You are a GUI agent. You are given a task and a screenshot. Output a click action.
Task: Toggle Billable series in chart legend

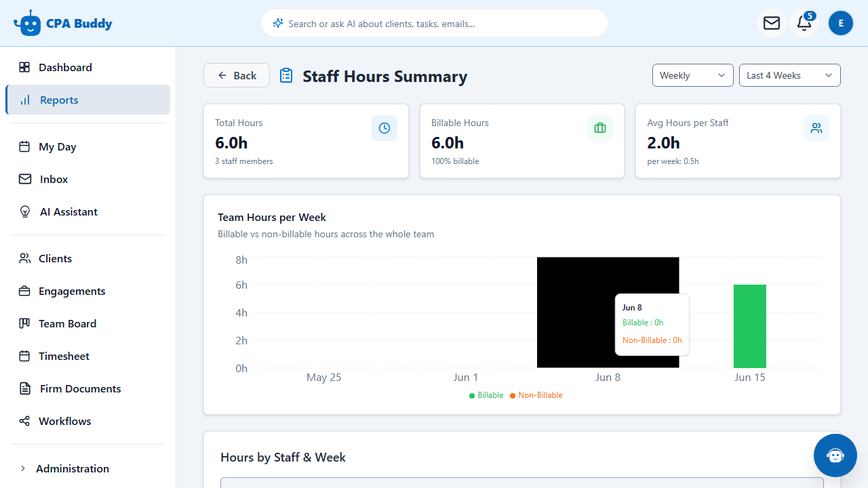tap(486, 395)
